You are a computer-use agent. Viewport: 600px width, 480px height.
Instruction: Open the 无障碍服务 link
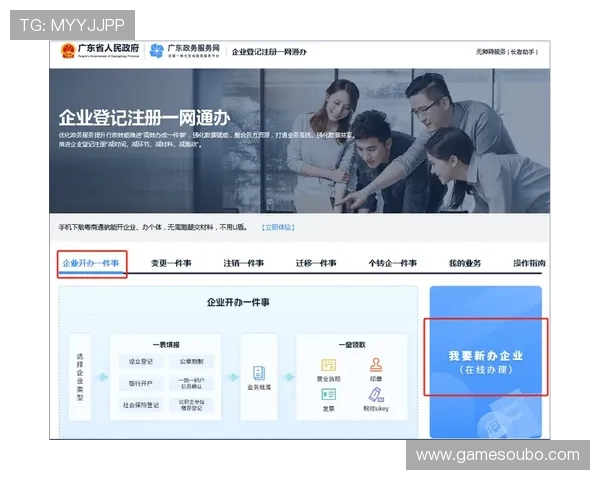tap(491, 52)
